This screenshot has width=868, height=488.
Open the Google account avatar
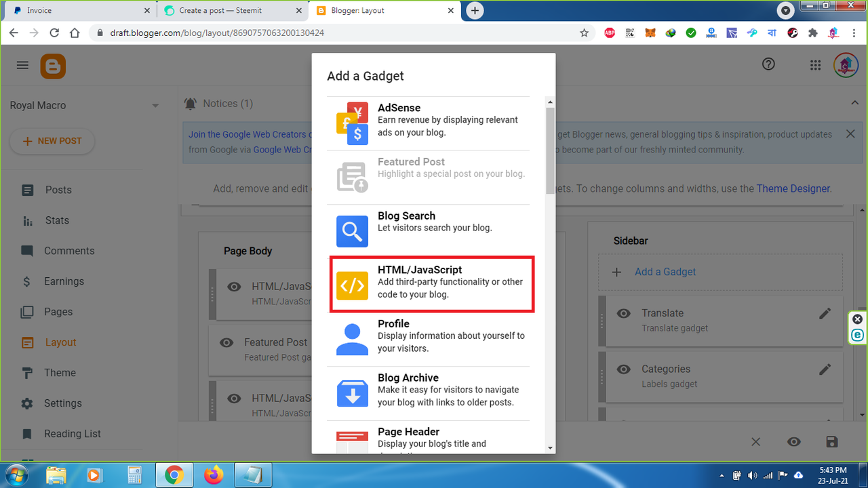click(x=846, y=66)
